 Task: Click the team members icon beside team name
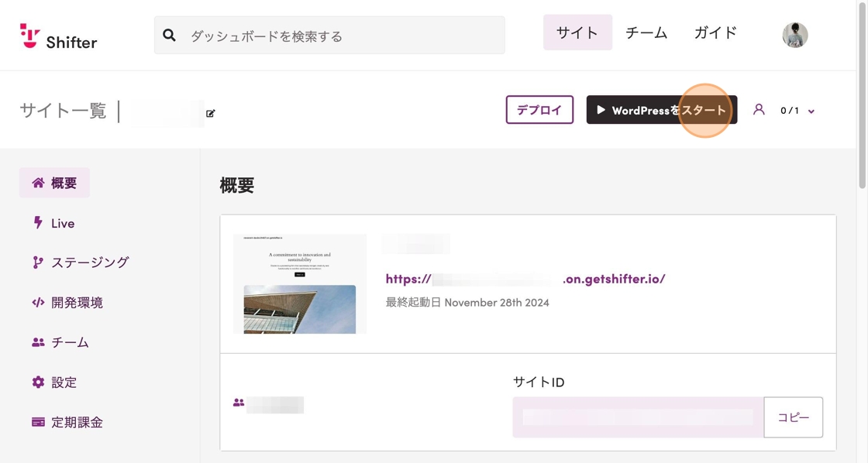click(x=239, y=403)
